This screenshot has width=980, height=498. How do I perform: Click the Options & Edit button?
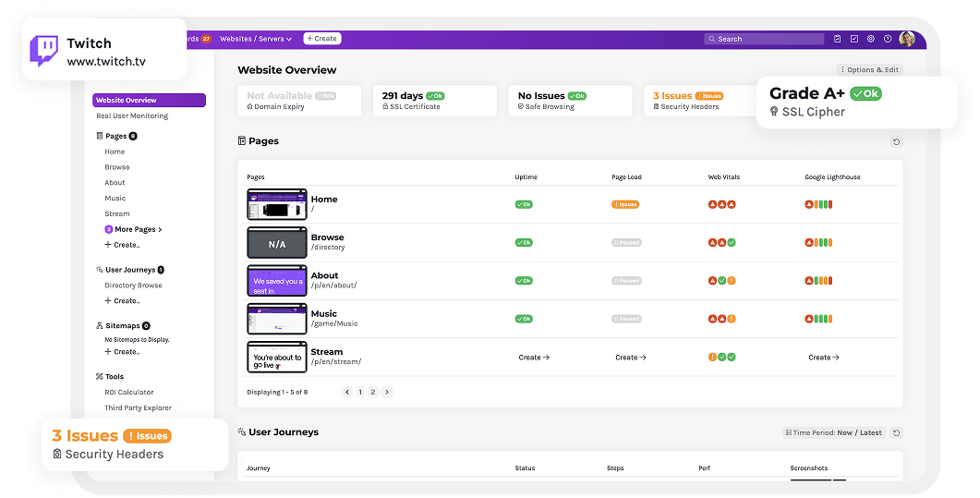point(869,70)
